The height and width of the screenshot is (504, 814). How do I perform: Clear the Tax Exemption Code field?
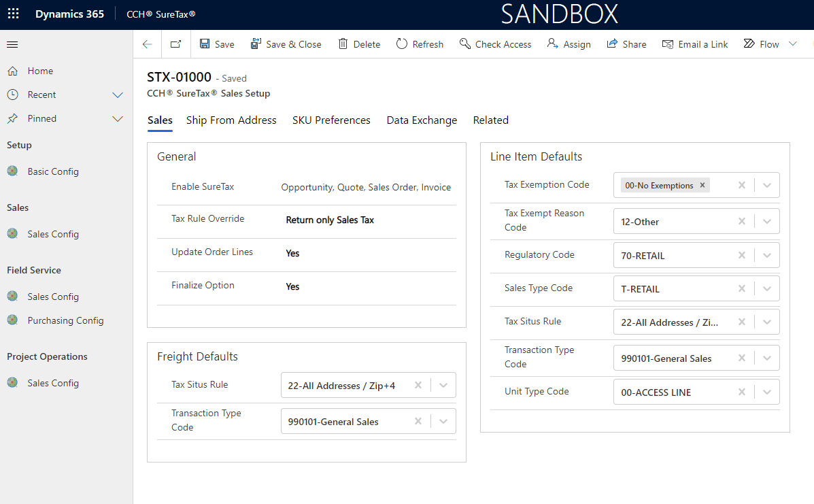(x=742, y=185)
